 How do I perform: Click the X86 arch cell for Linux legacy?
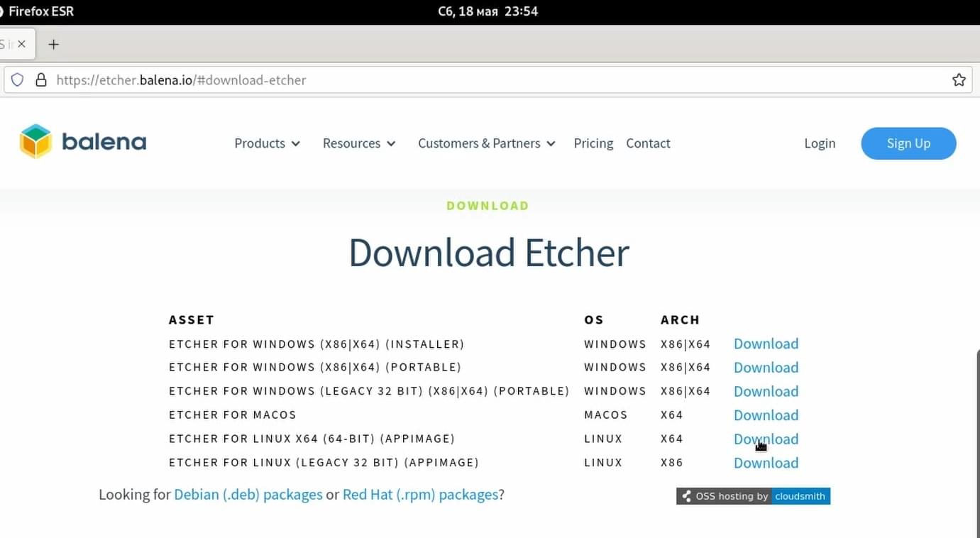(672, 463)
